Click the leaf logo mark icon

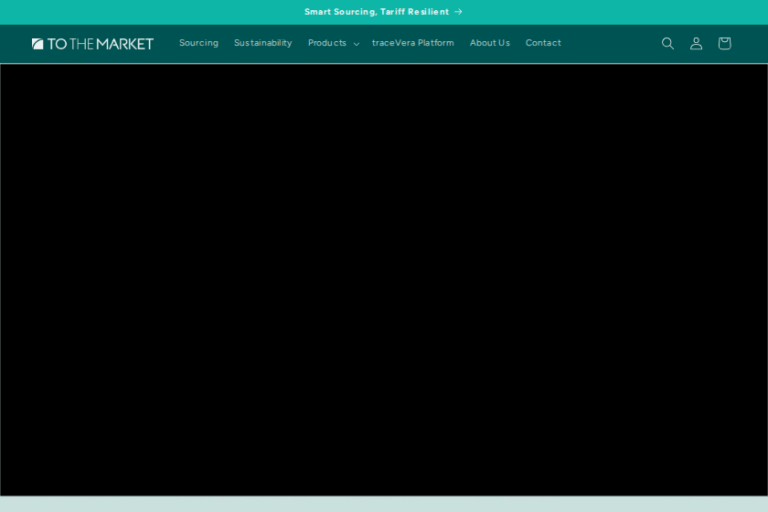(x=37, y=44)
